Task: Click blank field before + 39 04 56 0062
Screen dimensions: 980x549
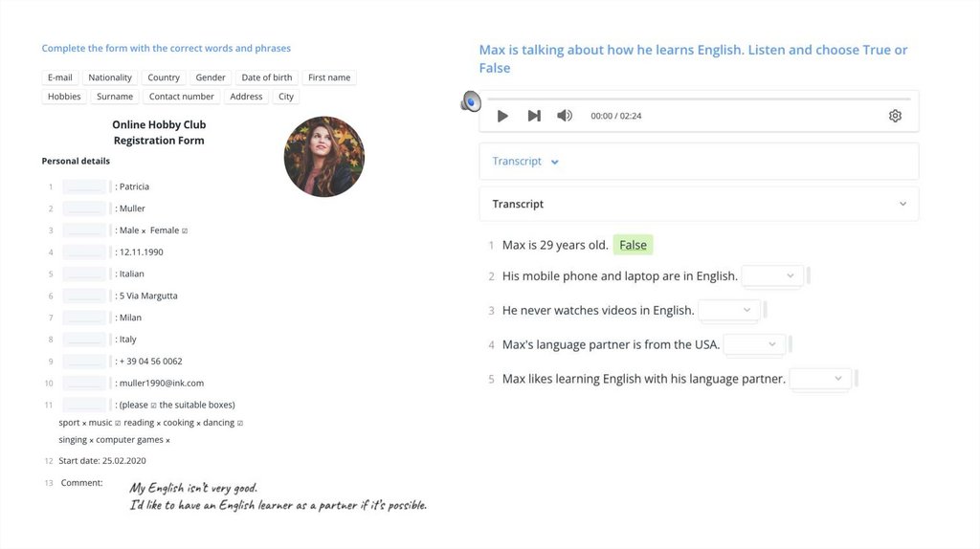Action: pyautogui.click(x=85, y=361)
